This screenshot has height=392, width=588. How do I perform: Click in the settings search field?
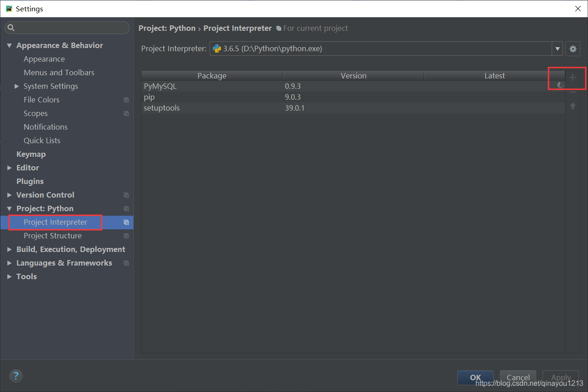tap(67, 28)
